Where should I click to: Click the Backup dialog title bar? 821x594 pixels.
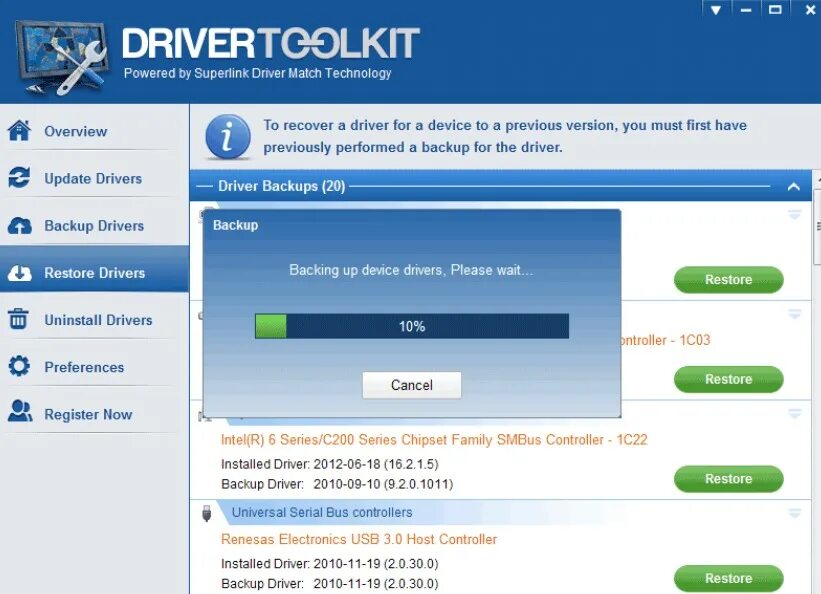tap(412, 225)
